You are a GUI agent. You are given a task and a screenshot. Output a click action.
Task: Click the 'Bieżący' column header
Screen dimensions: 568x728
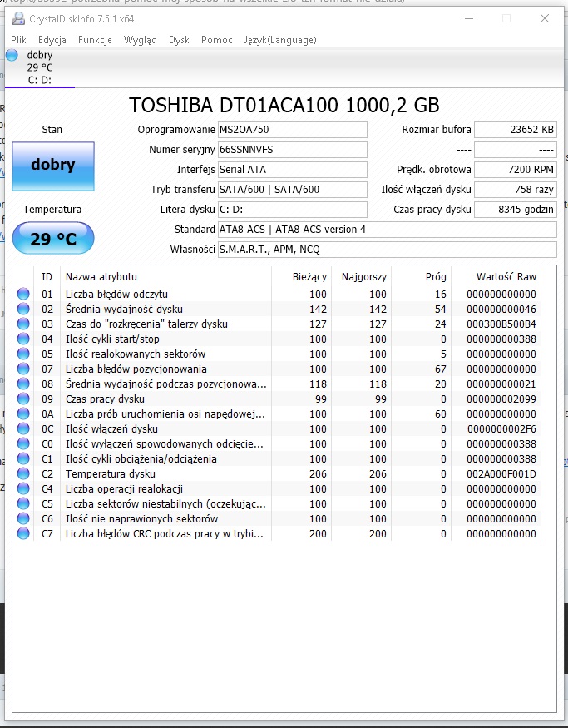pos(302,277)
